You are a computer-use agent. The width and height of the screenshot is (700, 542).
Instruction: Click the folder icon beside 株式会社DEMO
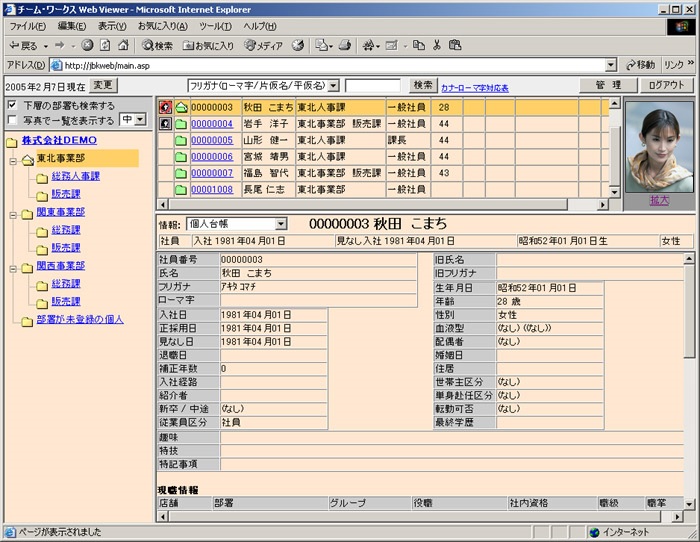coord(12,142)
